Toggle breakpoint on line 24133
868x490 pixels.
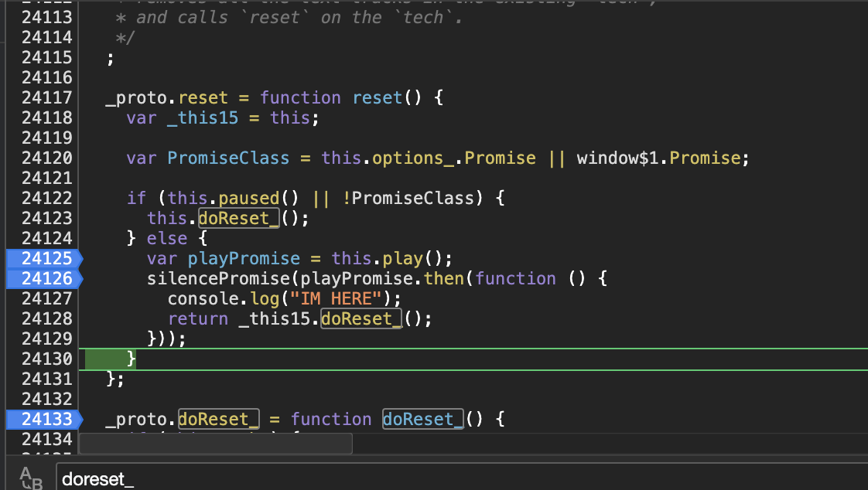[x=44, y=419]
